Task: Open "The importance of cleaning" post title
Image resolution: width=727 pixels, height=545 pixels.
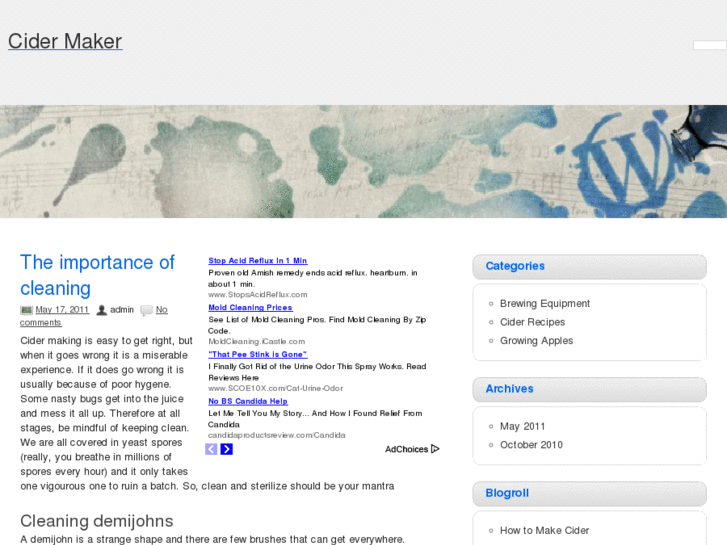Action: (x=97, y=275)
